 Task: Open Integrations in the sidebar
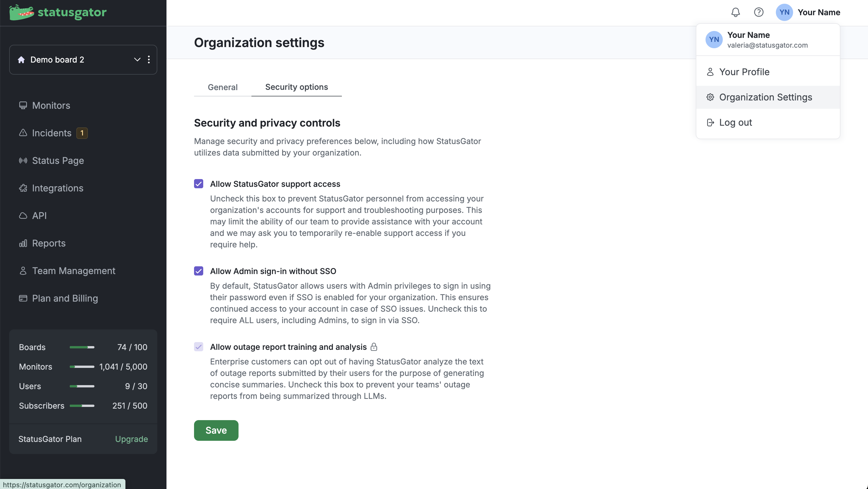[58, 188]
